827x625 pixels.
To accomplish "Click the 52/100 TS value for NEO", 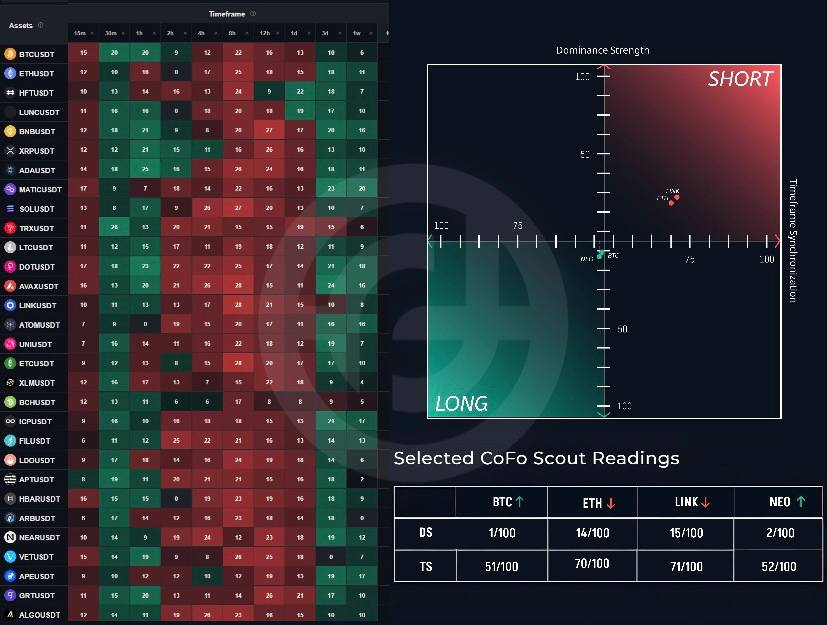I will pos(778,566).
